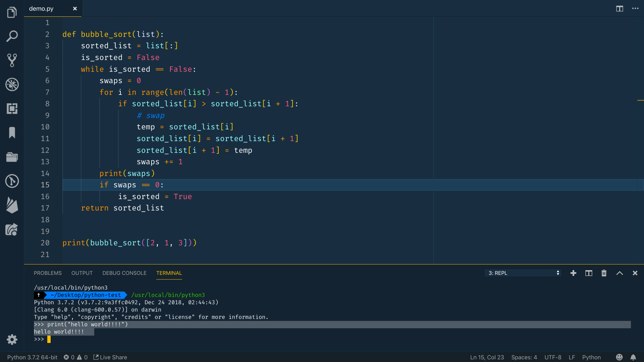
Task: Start Live Share from status bar
Action: [110, 357]
